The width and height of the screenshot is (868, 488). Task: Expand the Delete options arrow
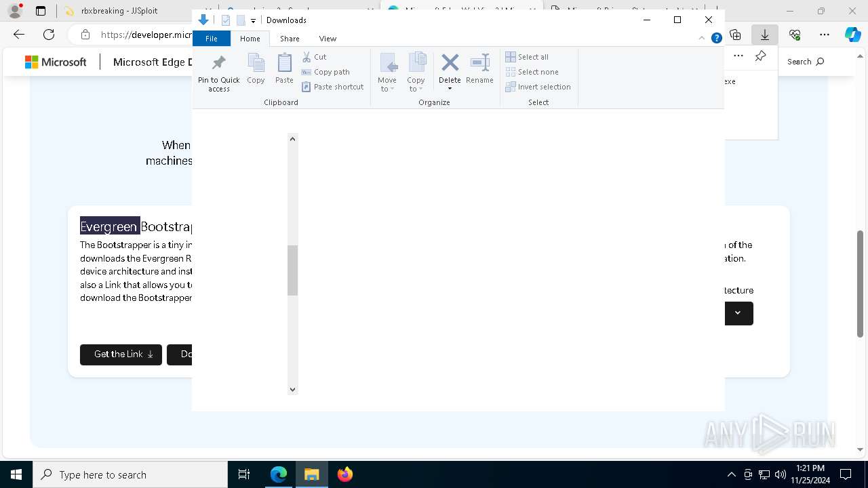pos(450,89)
